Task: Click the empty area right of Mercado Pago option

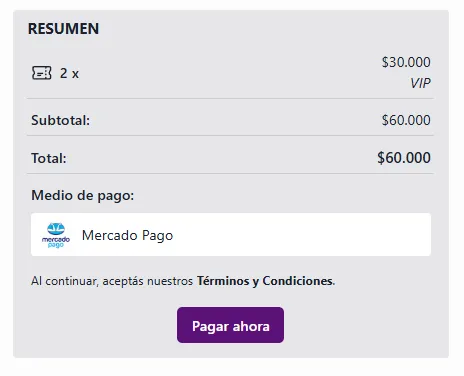Action: pos(300,235)
